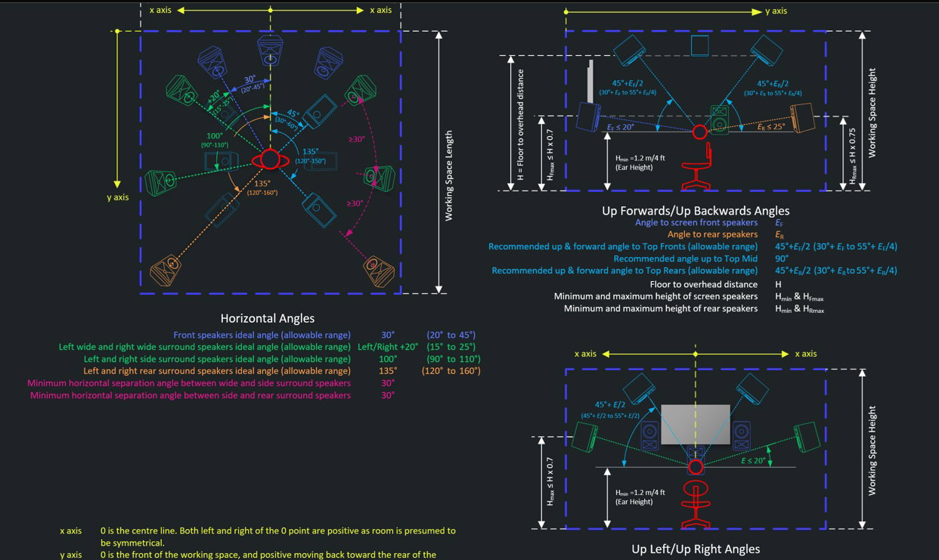
Task: Click the 'Up Forwards/Up Backwards Angles' heading
Action: click(696, 211)
